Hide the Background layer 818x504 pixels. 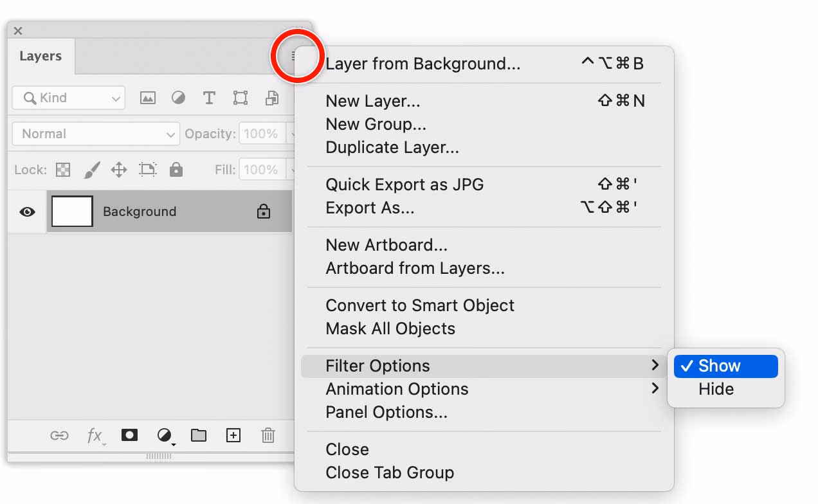coord(26,211)
